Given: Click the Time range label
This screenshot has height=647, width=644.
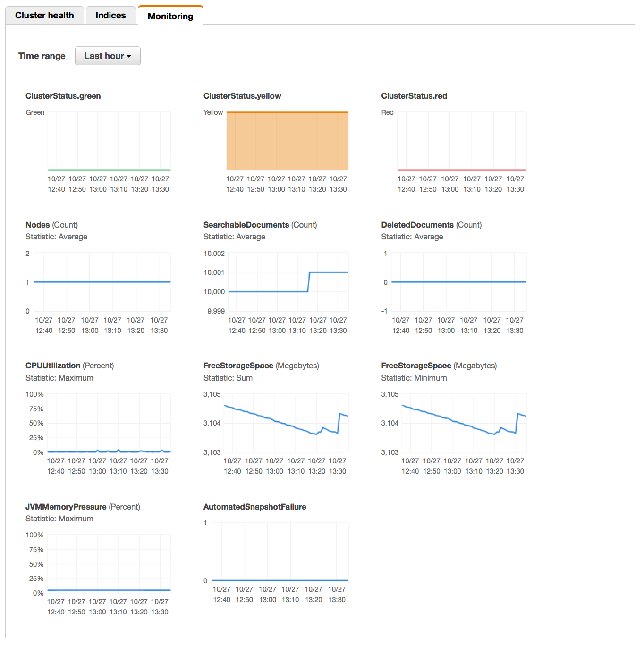Looking at the screenshot, I should [x=42, y=56].
